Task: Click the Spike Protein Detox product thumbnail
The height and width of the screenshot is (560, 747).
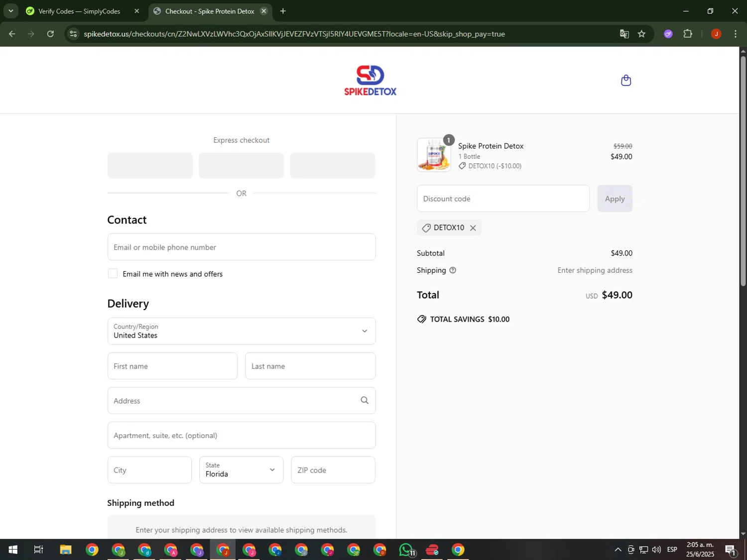Action: point(434,155)
